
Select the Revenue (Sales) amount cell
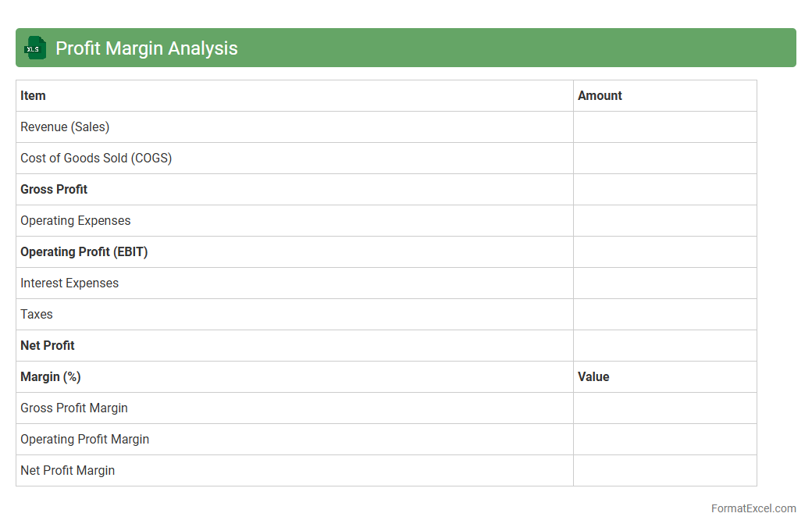pos(664,127)
